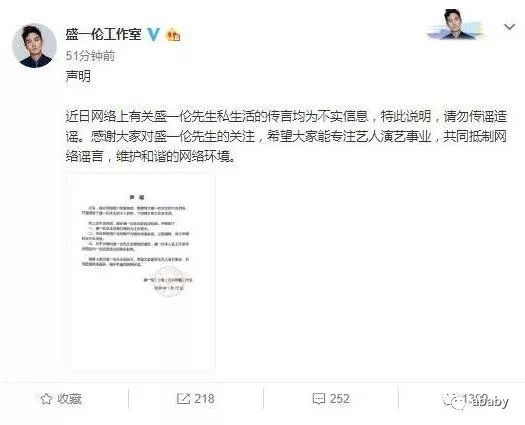Click the top-right cover card portrait
This screenshot has height=425, width=525.
click(455, 24)
